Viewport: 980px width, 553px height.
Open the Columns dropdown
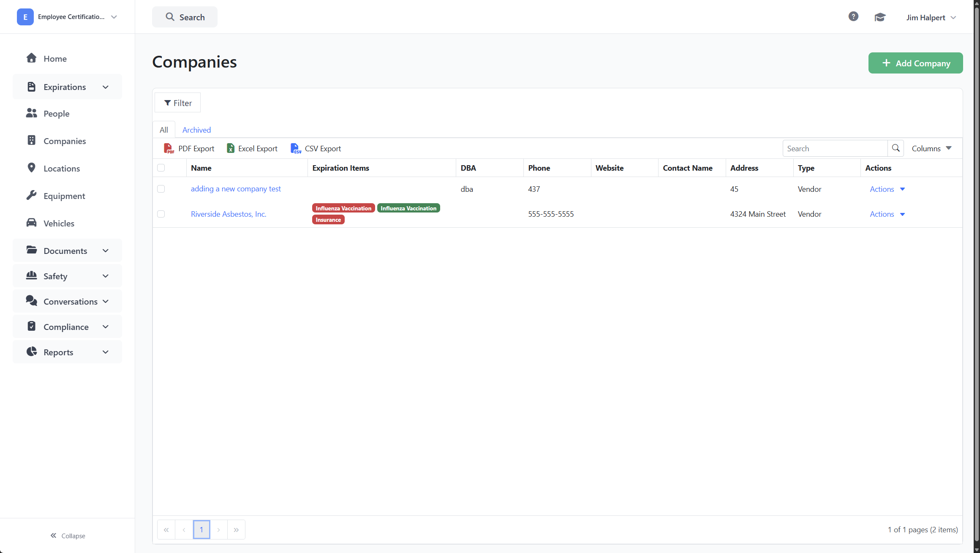point(931,148)
